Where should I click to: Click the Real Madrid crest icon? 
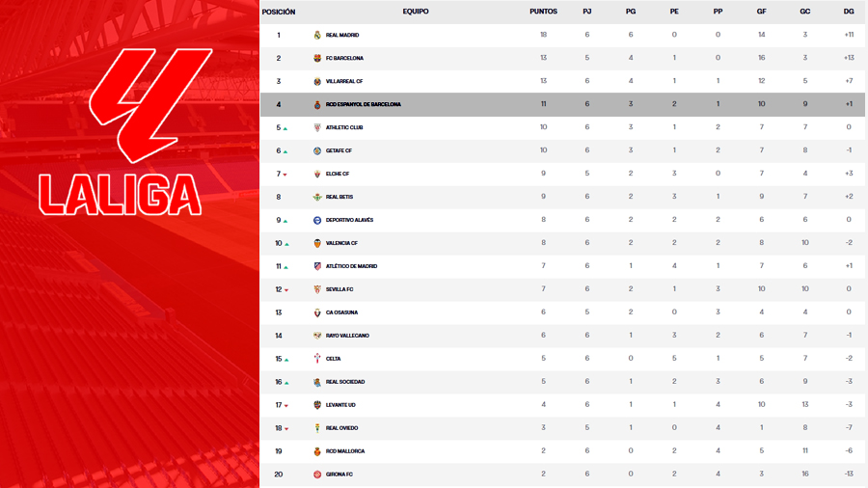click(x=317, y=35)
